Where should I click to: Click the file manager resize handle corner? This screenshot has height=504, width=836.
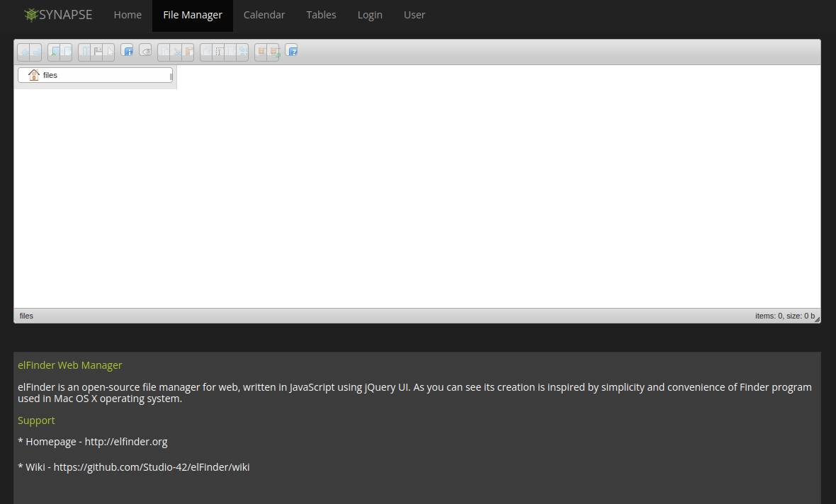point(817,320)
